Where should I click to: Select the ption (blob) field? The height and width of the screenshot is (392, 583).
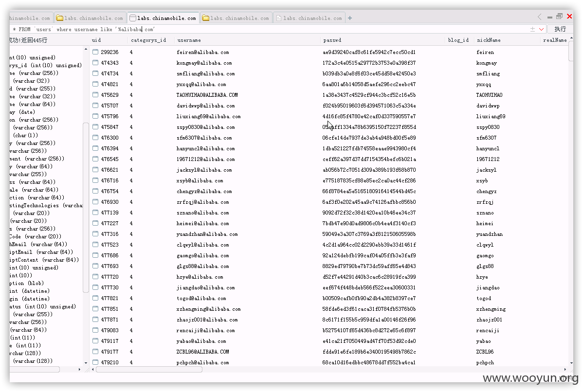tap(27, 284)
